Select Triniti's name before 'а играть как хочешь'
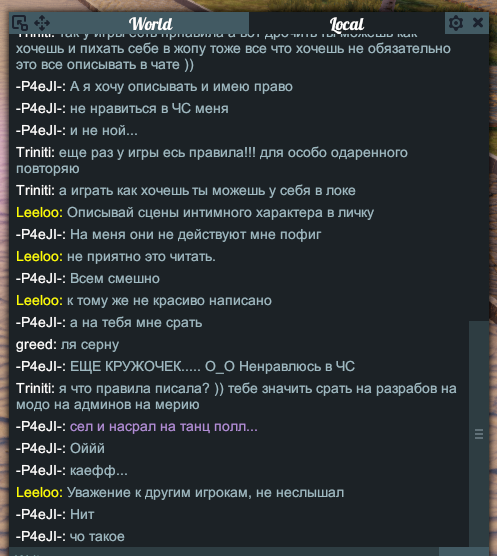Screen dimensions: 497x556 tap(35, 190)
